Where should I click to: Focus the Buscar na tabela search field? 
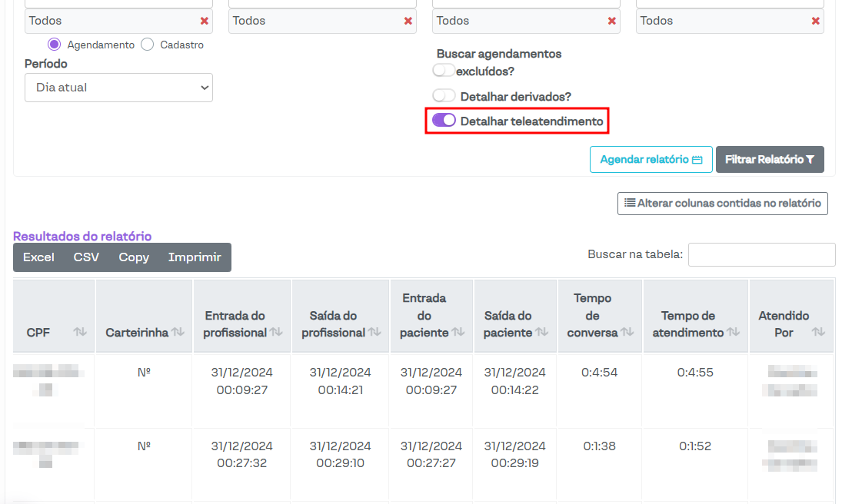[x=761, y=254]
